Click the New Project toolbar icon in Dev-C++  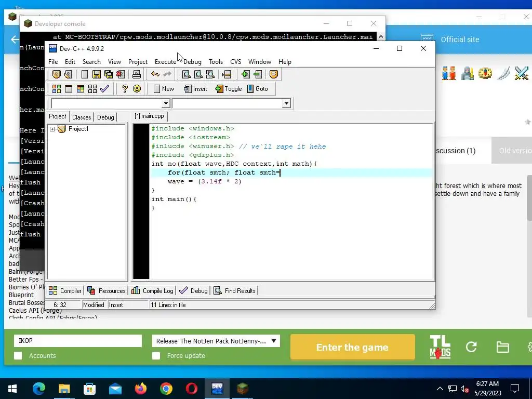(x=56, y=74)
